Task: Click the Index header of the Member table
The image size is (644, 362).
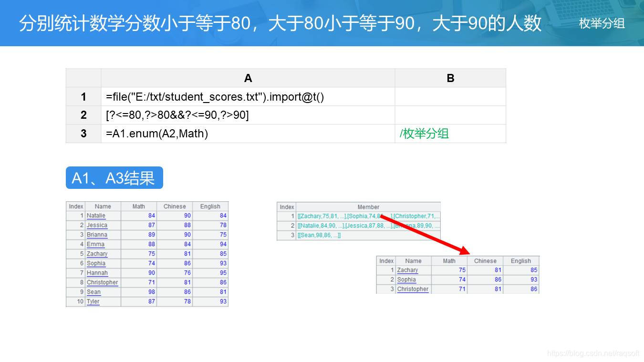Action: pyautogui.click(x=287, y=207)
